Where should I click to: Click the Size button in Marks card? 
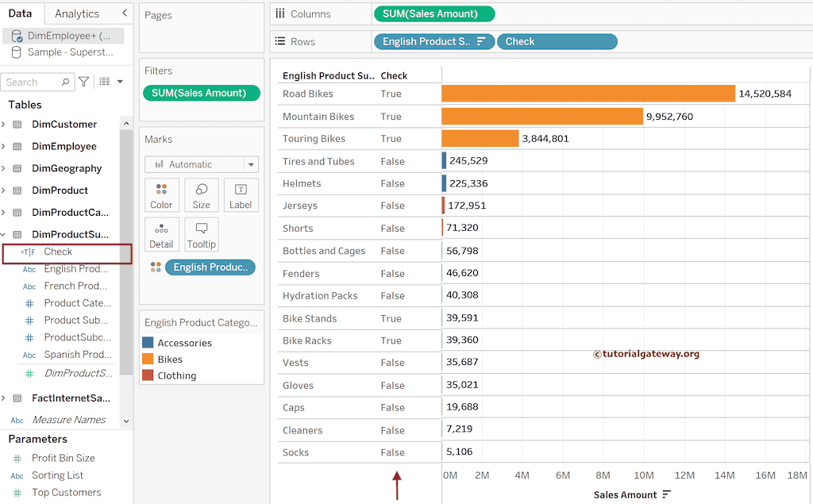201,194
